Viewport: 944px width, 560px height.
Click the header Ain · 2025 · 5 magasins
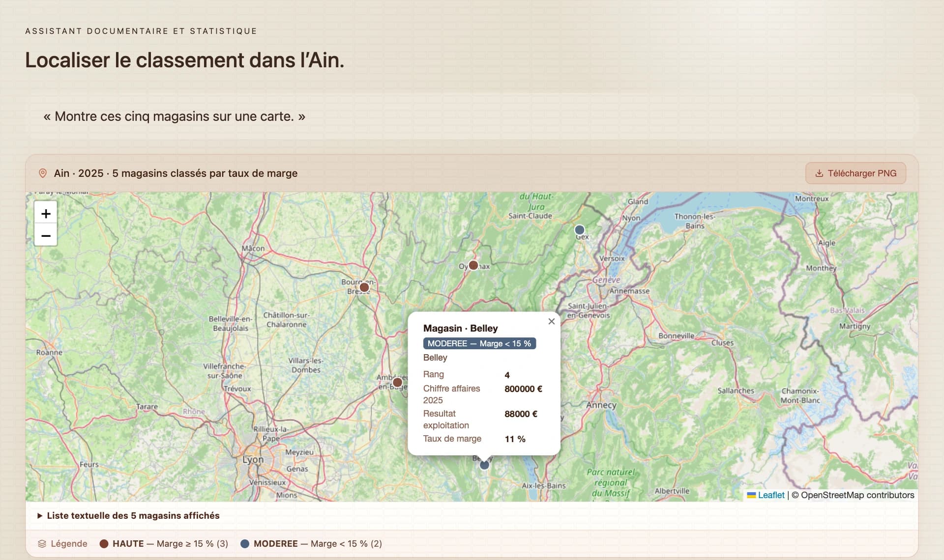pos(176,173)
